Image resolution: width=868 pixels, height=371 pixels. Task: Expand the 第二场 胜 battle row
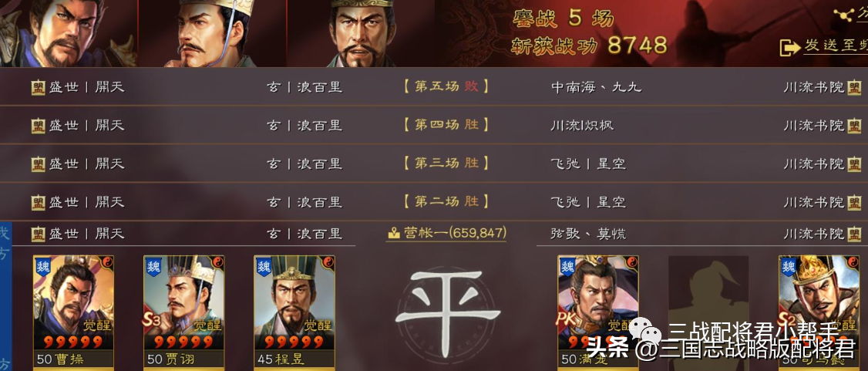coord(434,201)
